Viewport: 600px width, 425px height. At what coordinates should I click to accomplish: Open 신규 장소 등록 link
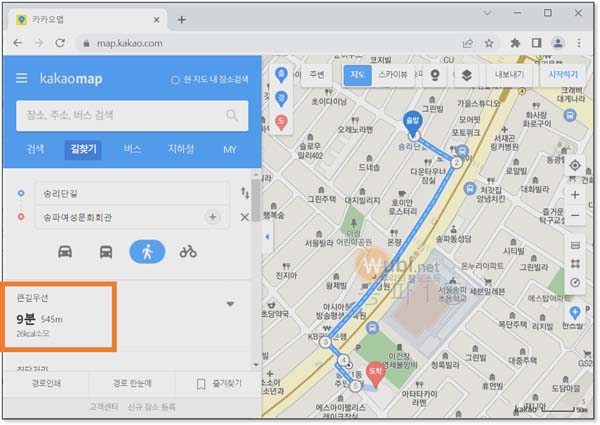(x=151, y=407)
